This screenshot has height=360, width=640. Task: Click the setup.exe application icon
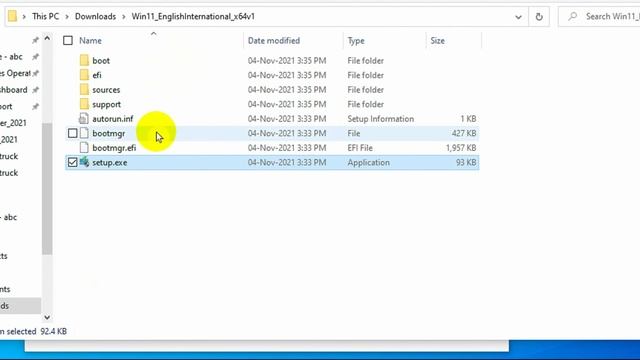84,162
